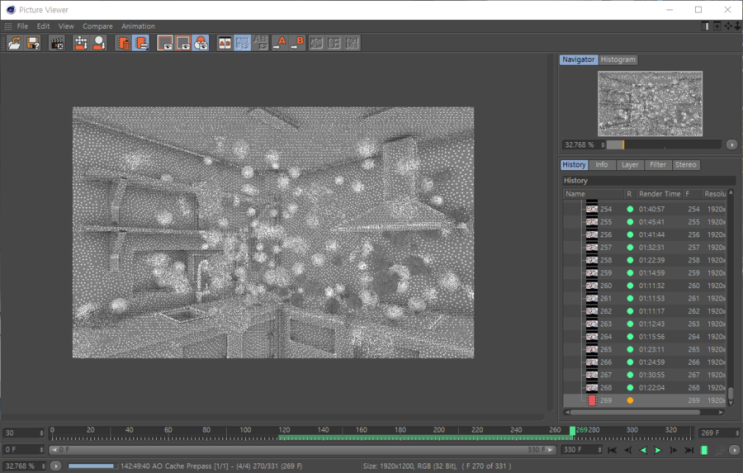743x473 pixels.
Task: Click the Set as B compare icon
Action: 298,43
